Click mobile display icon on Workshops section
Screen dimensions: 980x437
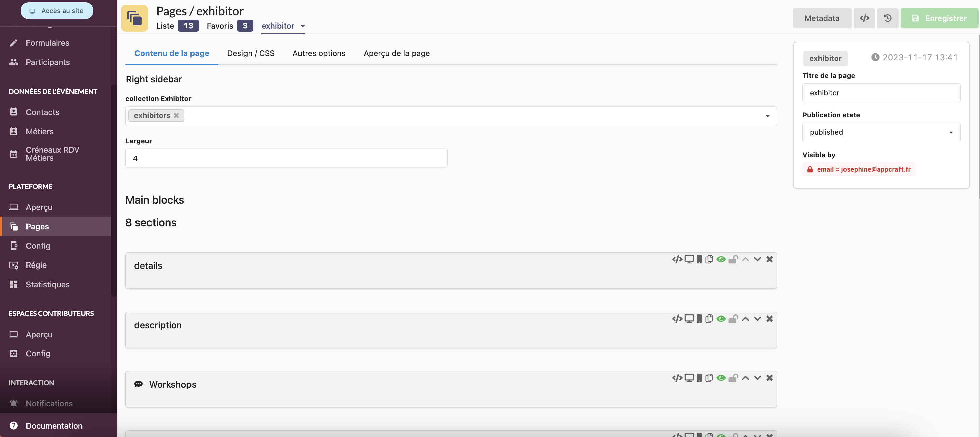click(699, 378)
